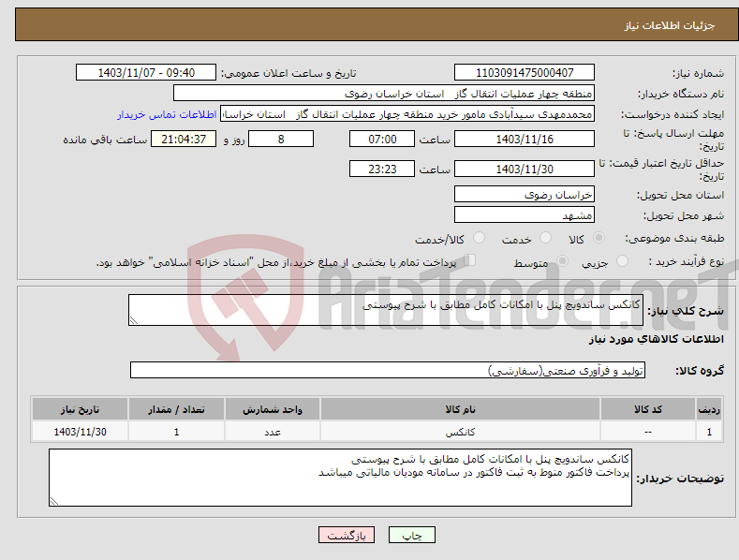Click the شهر محل تحویل field مشهد
This screenshot has width=739, height=560.
pyautogui.click(x=525, y=215)
